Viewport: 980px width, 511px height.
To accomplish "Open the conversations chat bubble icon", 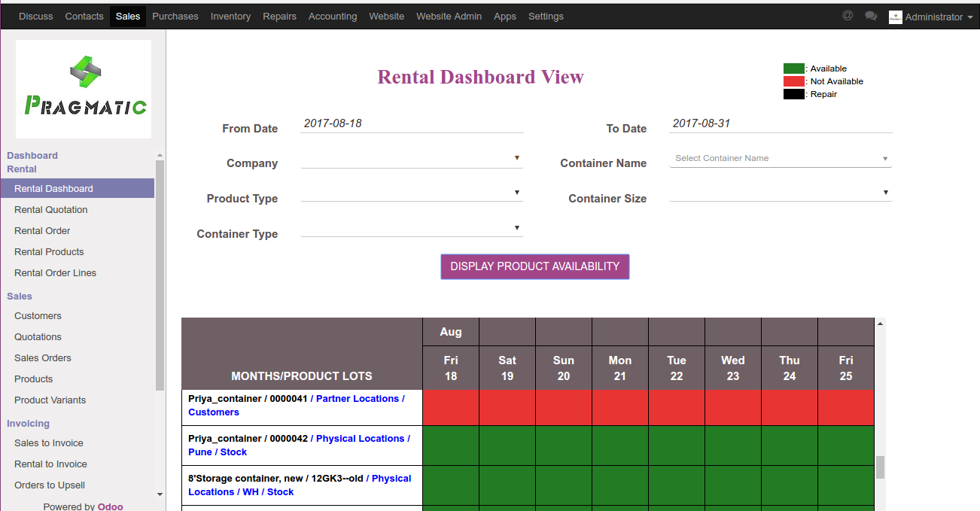I will pos(871,16).
